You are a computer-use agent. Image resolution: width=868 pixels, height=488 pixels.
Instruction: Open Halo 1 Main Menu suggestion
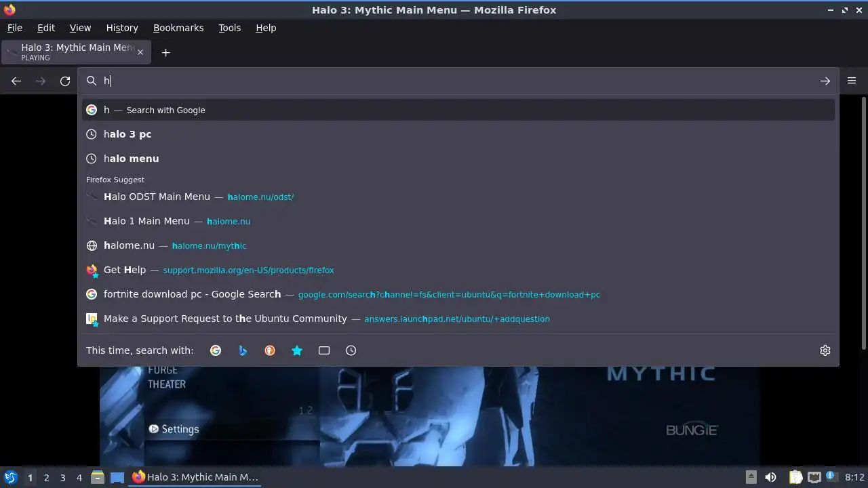[458, 221]
